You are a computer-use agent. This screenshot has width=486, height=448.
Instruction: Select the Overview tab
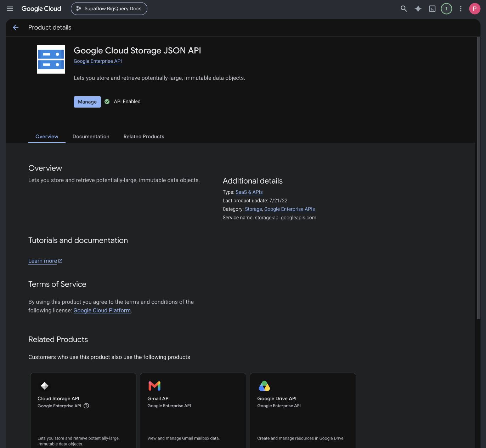pos(47,137)
